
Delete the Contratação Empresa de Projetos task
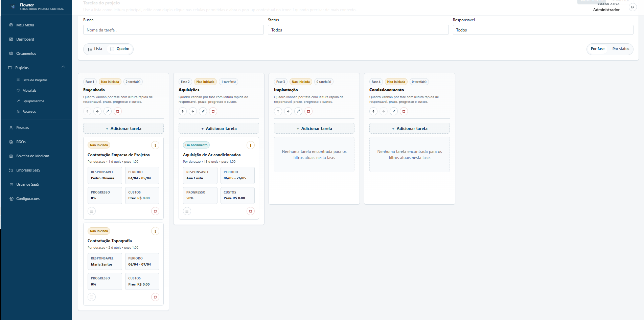[x=155, y=211]
